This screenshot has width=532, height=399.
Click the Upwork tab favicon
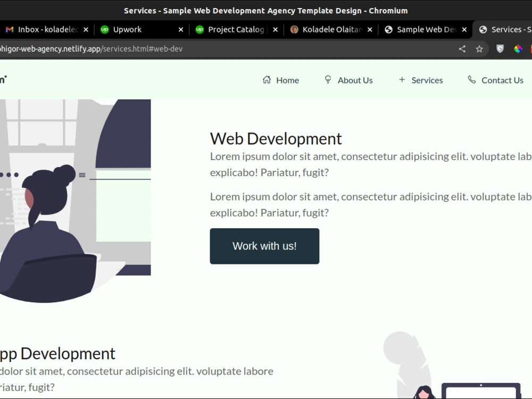pos(104,29)
